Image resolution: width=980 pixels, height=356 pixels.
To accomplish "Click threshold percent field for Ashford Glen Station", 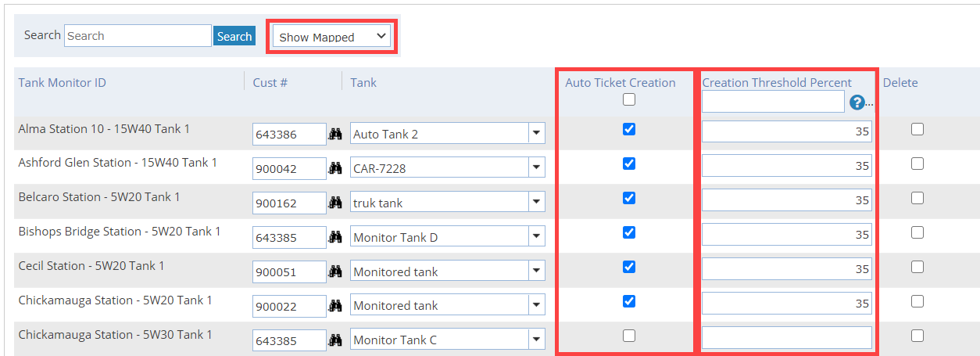I will tap(787, 166).
